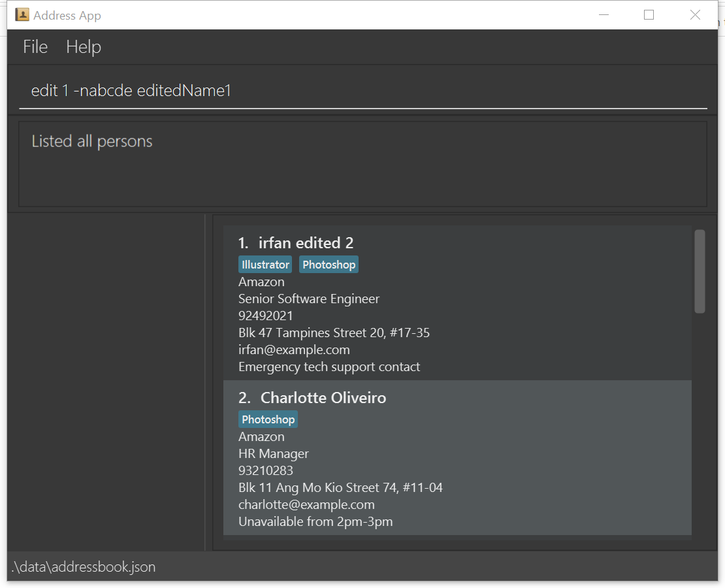Click the person list scrollbar thumb
Image resolution: width=725 pixels, height=588 pixels.
(x=700, y=272)
